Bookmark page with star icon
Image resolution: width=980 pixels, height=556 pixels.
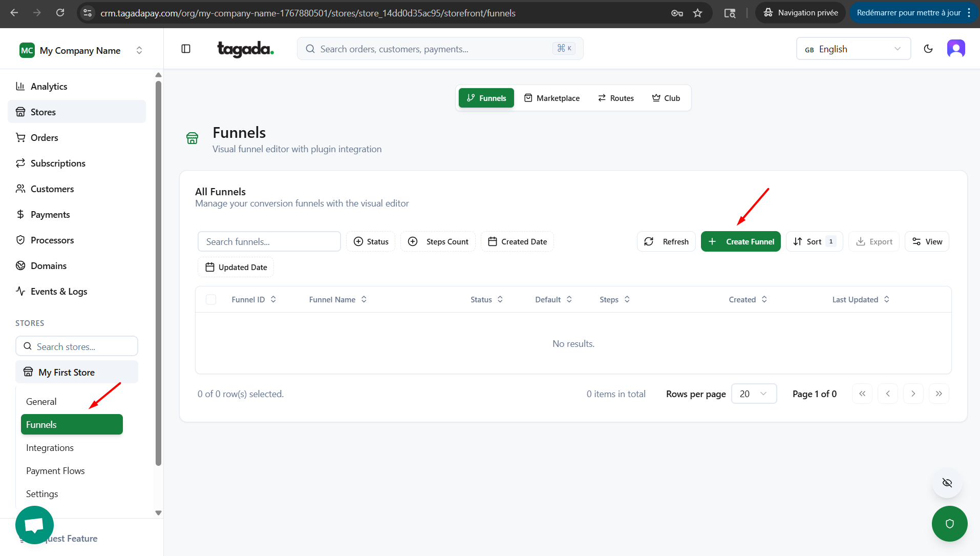(x=697, y=13)
